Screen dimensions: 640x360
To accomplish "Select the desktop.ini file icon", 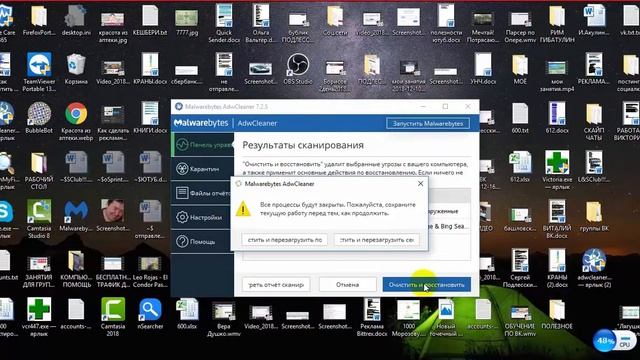I will (76, 20).
